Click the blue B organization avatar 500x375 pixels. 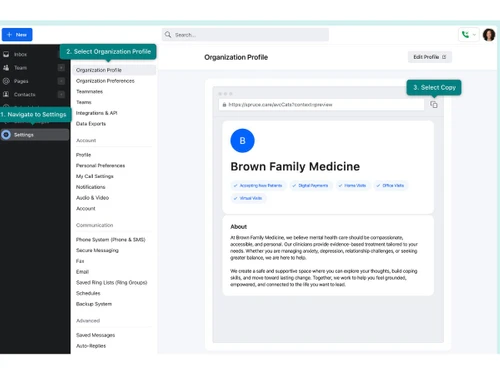click(242, 141)
